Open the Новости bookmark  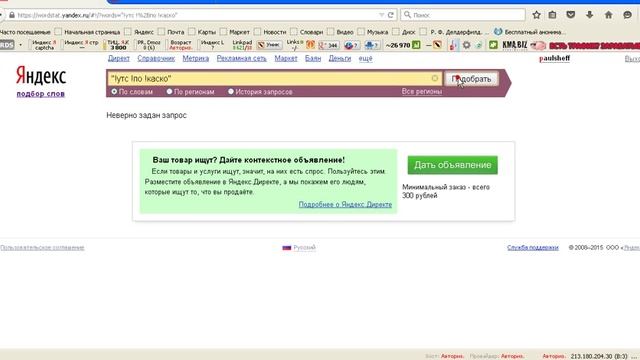(270, 32)
